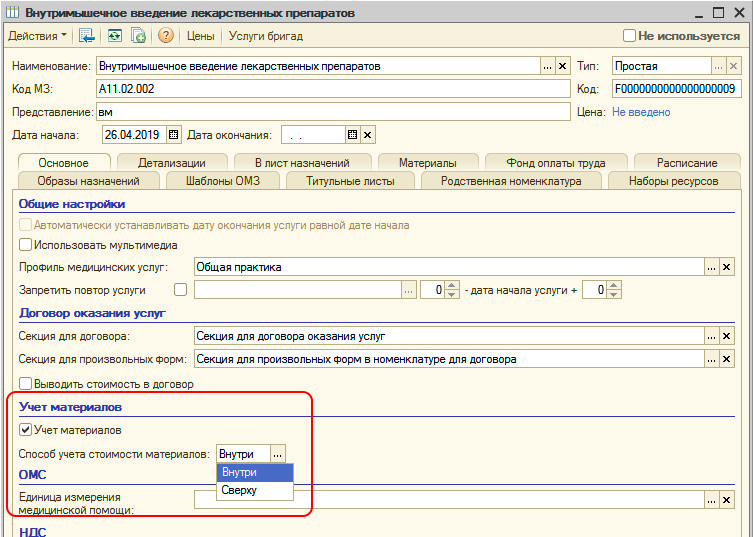Image resolution: width=753 pixels, height=537 pixels.
Task: Open the Действия dropdown menu
Action: point(38,36)
